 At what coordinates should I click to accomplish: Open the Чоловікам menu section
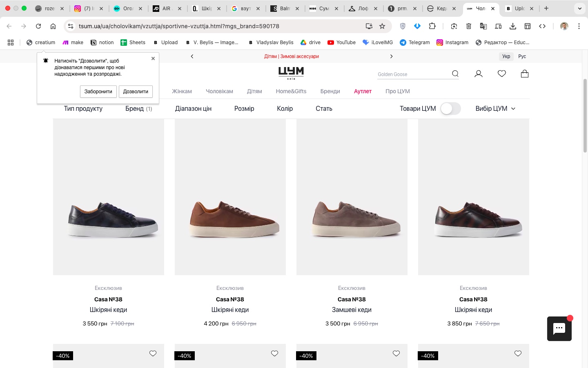tap(219, 91)
